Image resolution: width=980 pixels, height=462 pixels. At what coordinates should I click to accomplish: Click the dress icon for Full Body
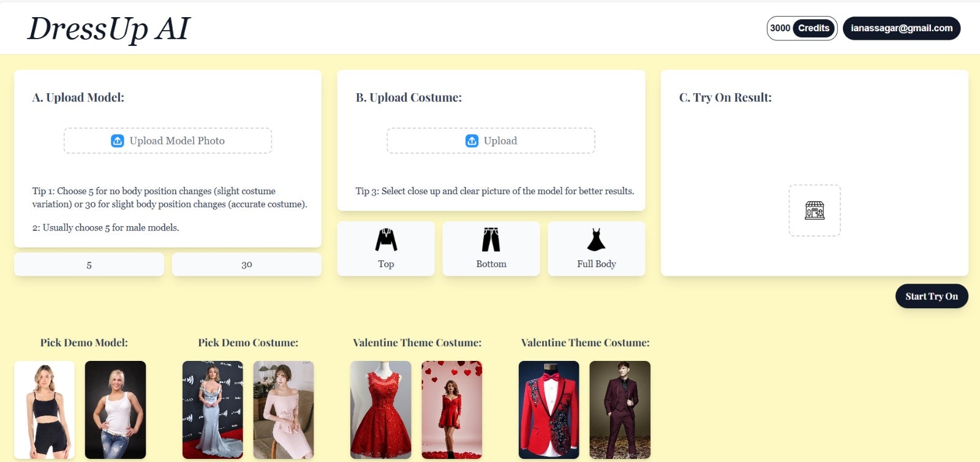pos(596,240)
